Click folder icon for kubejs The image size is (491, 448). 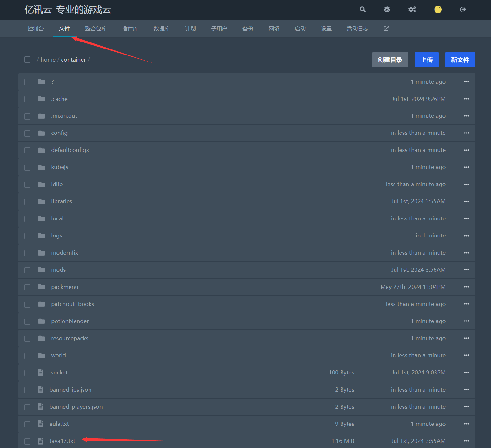click(x=42, y=167)
